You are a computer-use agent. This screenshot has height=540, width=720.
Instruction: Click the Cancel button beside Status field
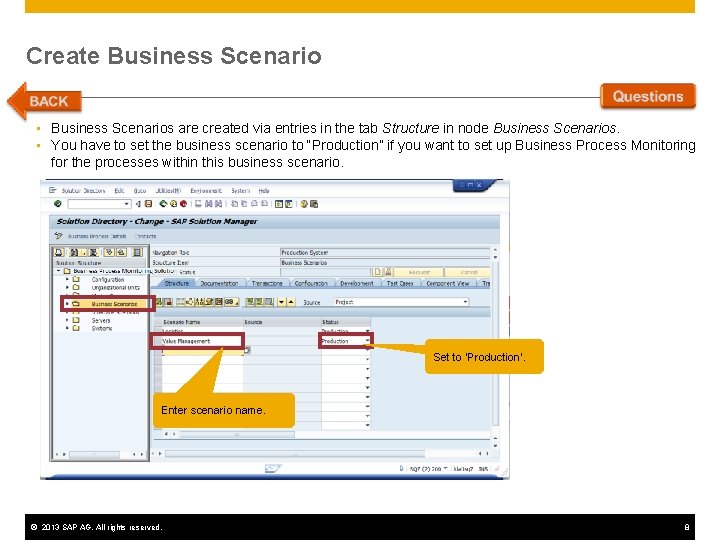[467, 272]
